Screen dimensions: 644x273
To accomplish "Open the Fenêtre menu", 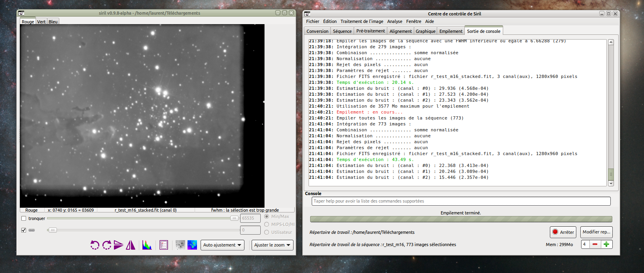I will click(414, 21).
